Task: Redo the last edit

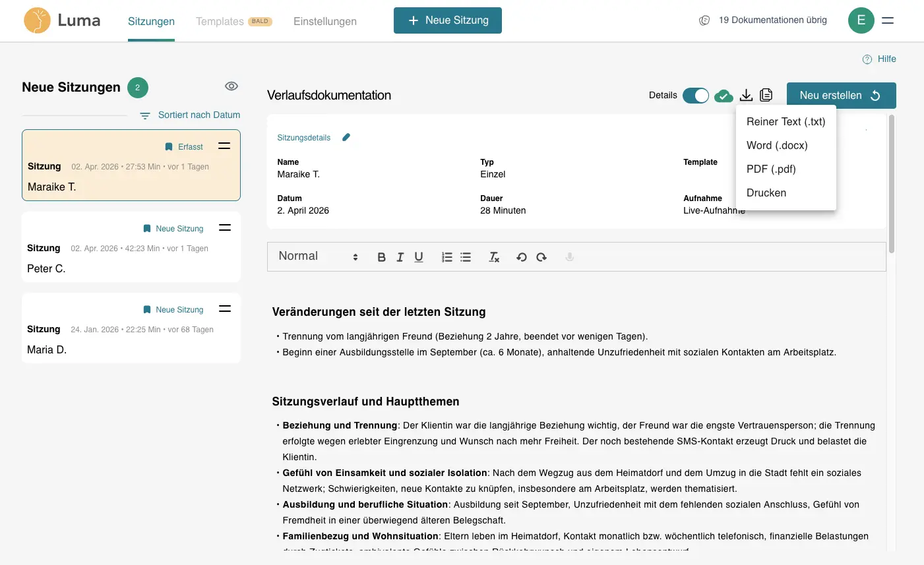Action: pos(541,257)
